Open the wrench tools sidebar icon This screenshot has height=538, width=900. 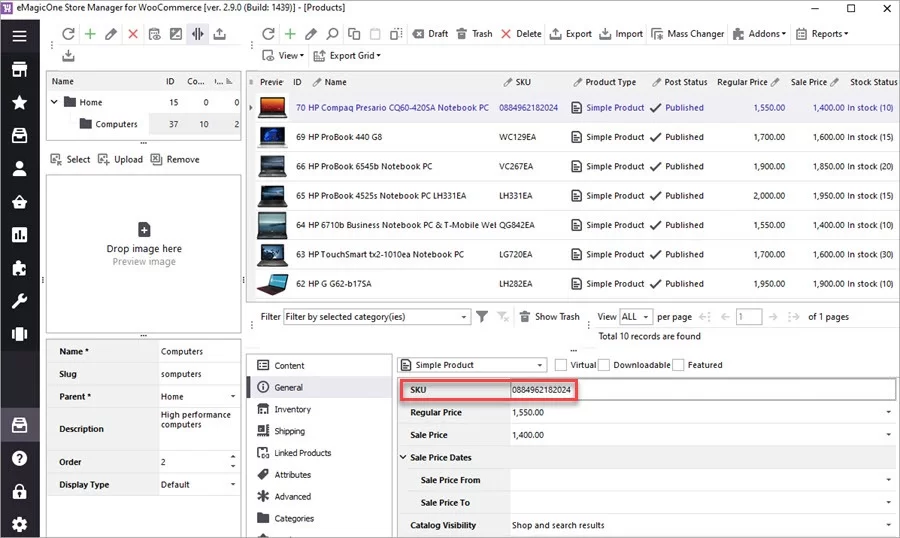pos(19,301)
